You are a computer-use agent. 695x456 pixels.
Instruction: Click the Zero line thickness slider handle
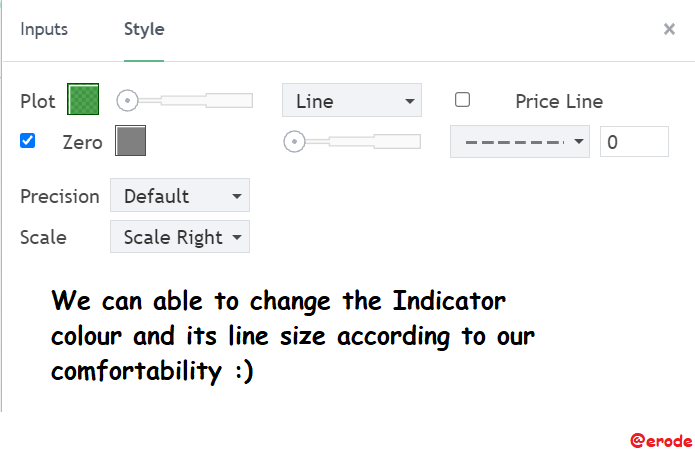click(294, 142)
